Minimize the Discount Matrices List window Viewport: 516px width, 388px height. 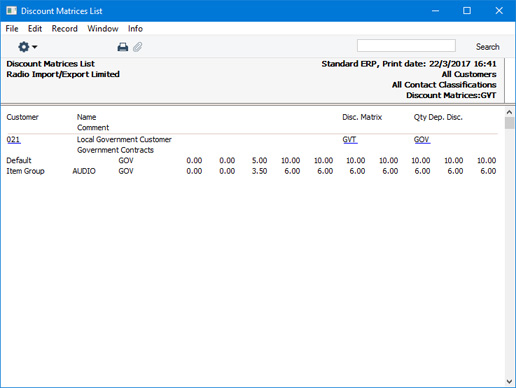(435, 11)
